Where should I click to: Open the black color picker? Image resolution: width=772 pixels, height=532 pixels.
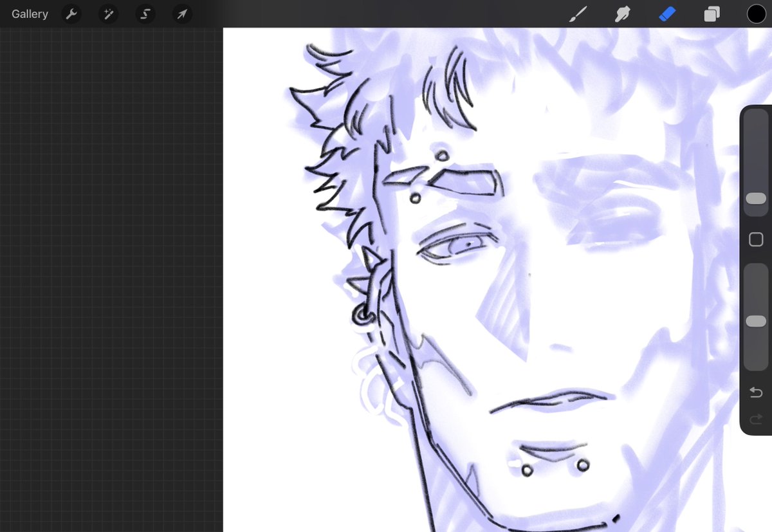(756, 14)
